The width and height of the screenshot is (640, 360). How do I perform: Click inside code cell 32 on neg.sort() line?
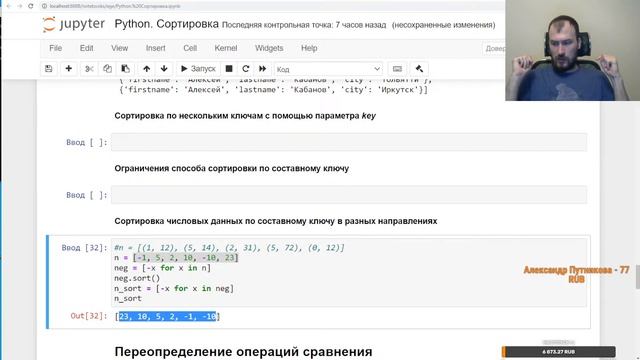(137, 278)
